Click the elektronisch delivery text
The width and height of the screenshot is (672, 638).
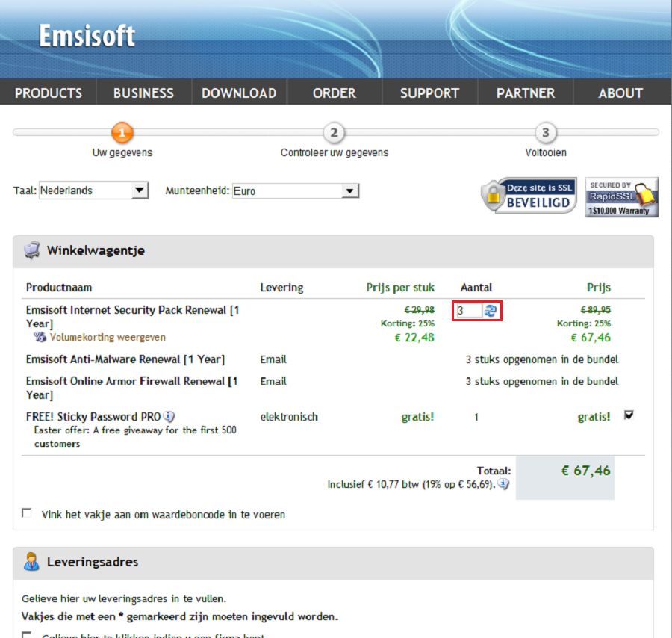289,417
